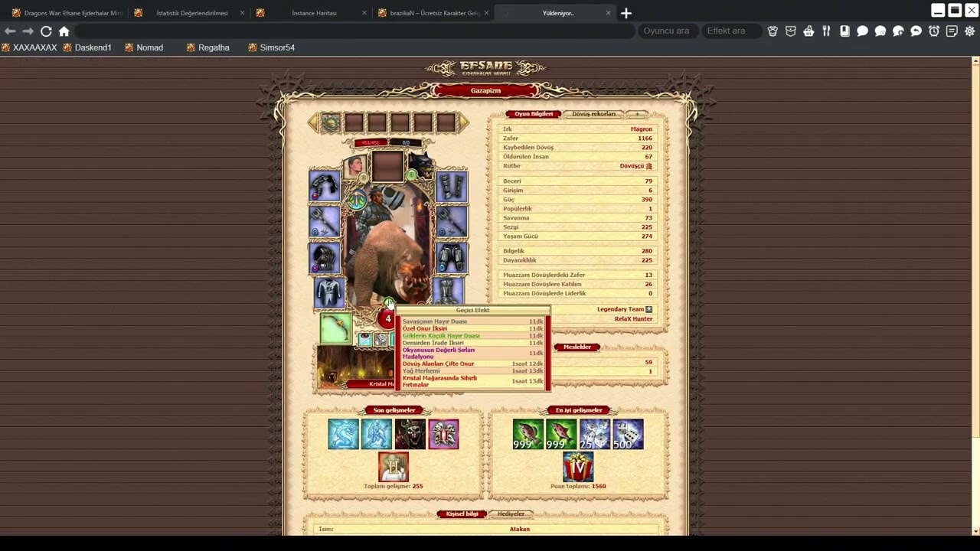
Task: Select the gauntlets equipment slot
Action: [452, 187]
